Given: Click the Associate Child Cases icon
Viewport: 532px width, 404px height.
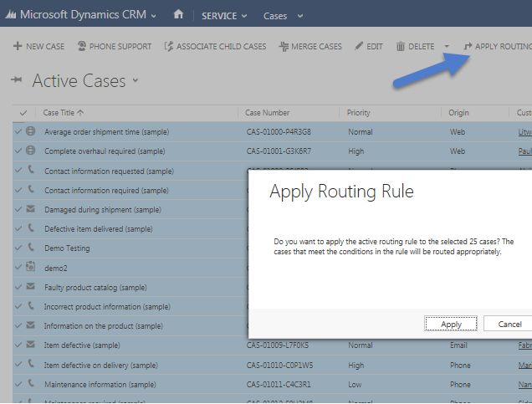Looking at the screenshot, I should click(169, 46).
